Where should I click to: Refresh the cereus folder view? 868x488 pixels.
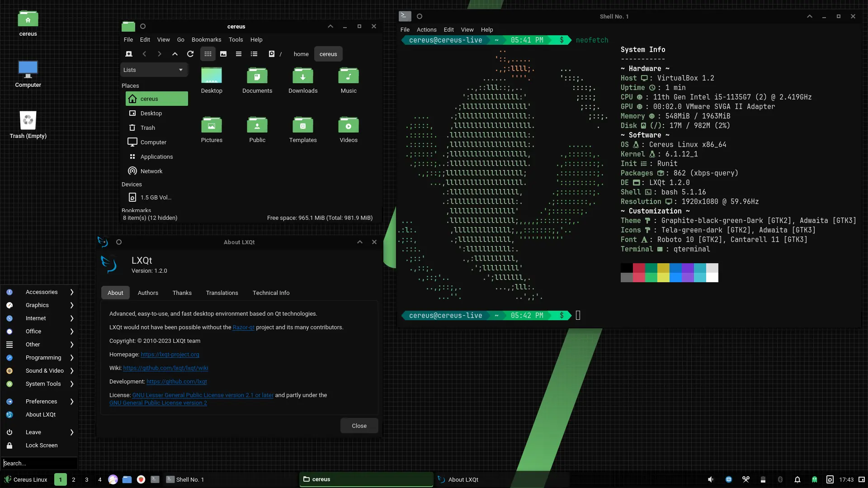point(190,54)
